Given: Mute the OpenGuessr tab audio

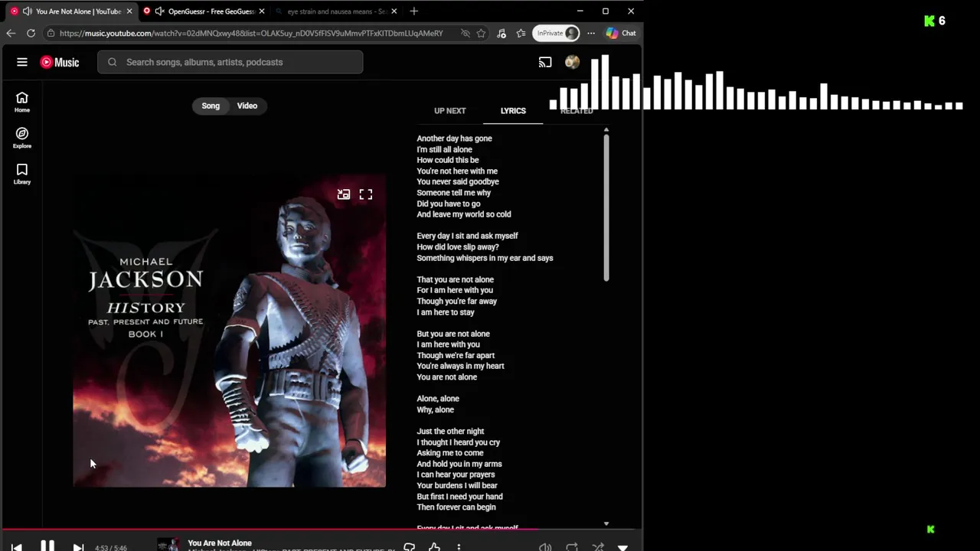Looking at the screenshot, I should [x=159, y=11].
